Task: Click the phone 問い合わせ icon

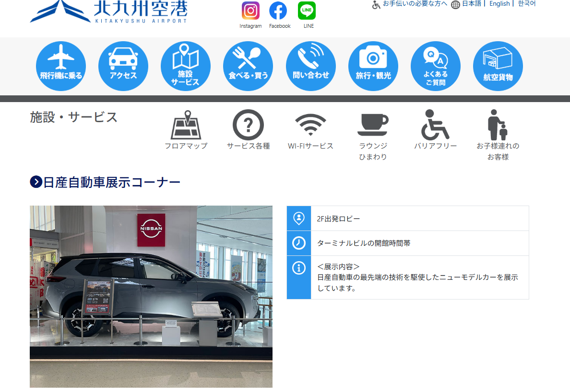Action: 311,66
